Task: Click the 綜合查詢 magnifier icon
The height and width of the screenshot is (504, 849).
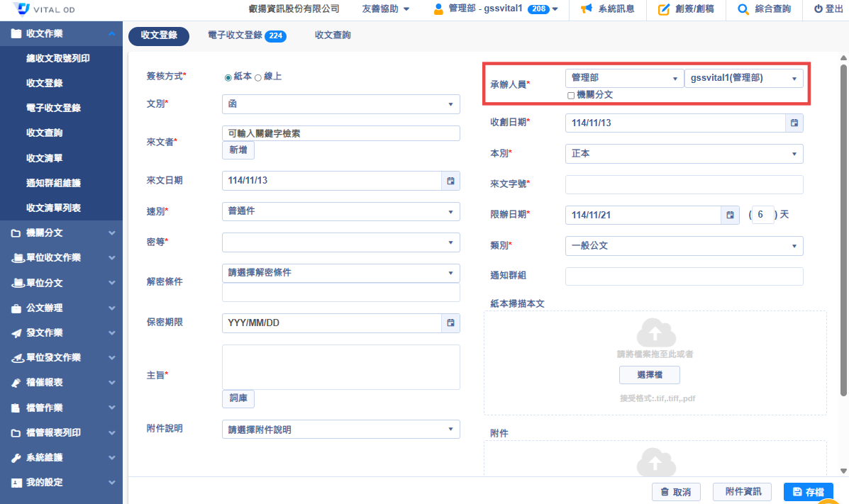Action: coord(743,9)
